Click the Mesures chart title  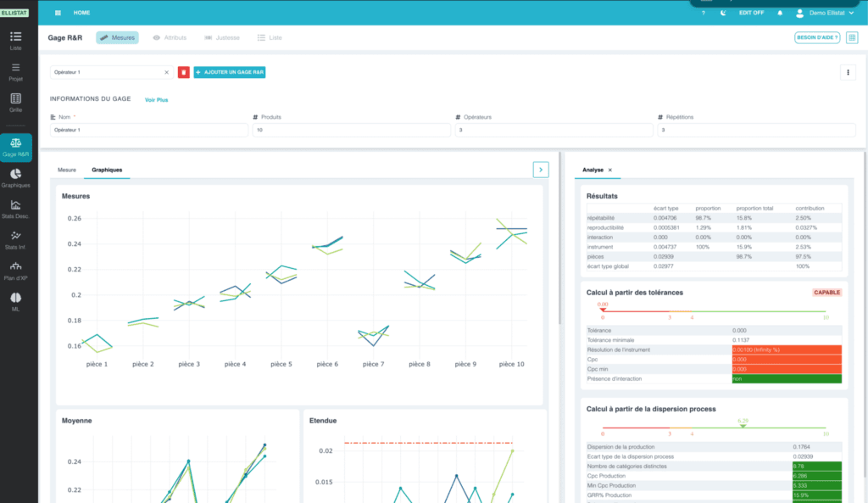click(75, 196)
